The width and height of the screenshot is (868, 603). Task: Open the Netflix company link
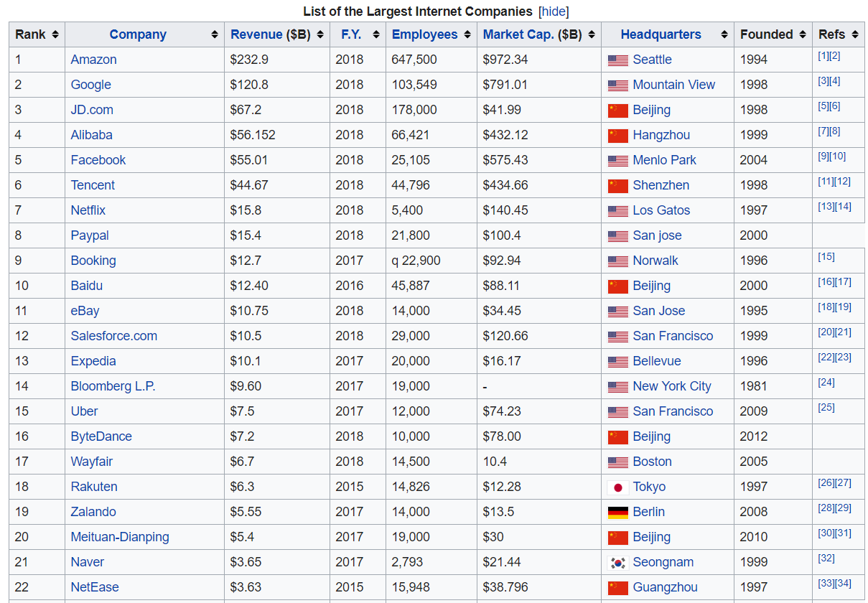[x=88, y=210]
